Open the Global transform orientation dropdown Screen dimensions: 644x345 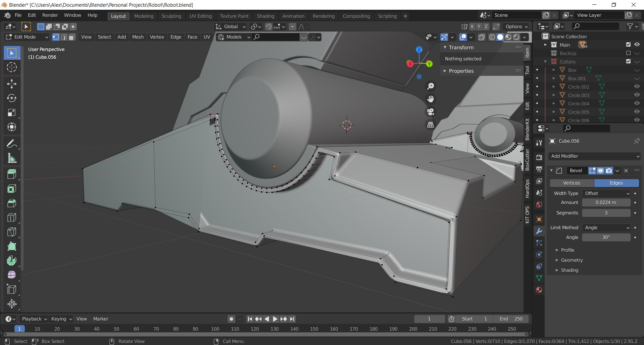coord(231,27)
